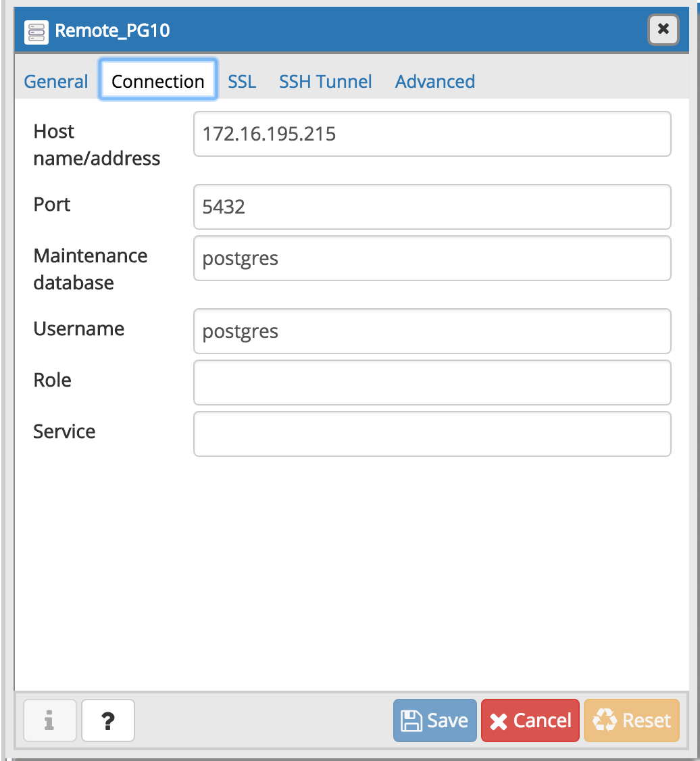Click the Remote_PG10 dialog title text
700x761 pixels.
[x=112, y=31]
